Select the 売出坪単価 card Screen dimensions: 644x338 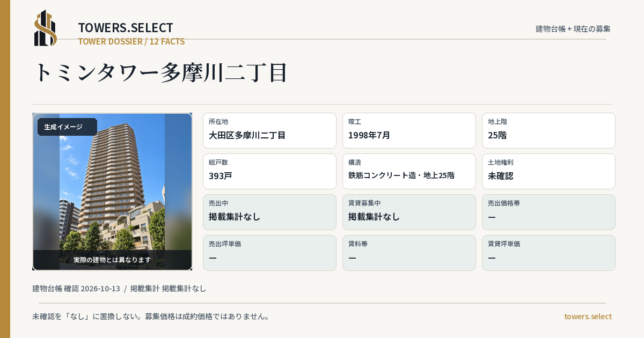tap(269, 253)
